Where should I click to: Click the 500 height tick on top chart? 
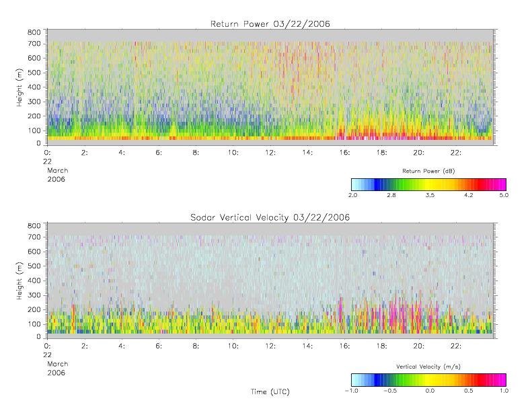pos(34,73)
